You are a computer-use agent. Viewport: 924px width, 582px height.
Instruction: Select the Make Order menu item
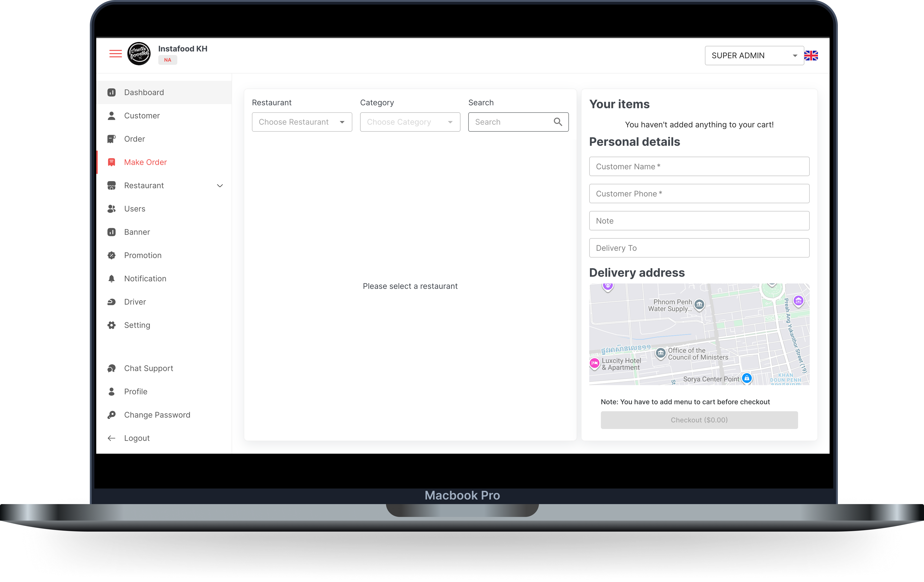164,162
